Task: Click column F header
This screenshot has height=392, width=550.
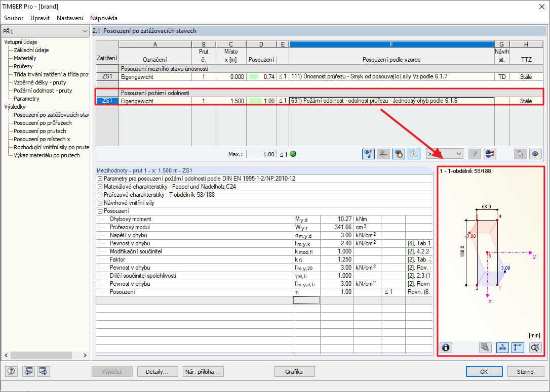Action: pyautogui.click(x=391, y=44)
